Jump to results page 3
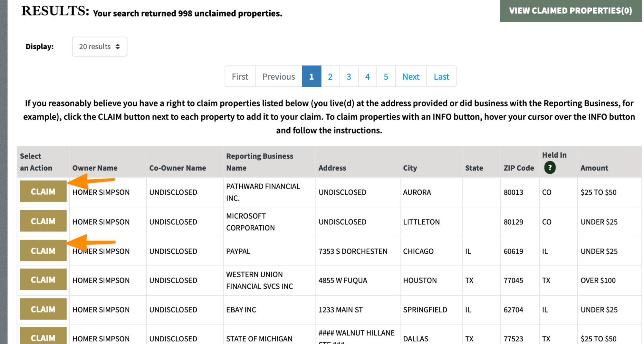 (349, 76)
